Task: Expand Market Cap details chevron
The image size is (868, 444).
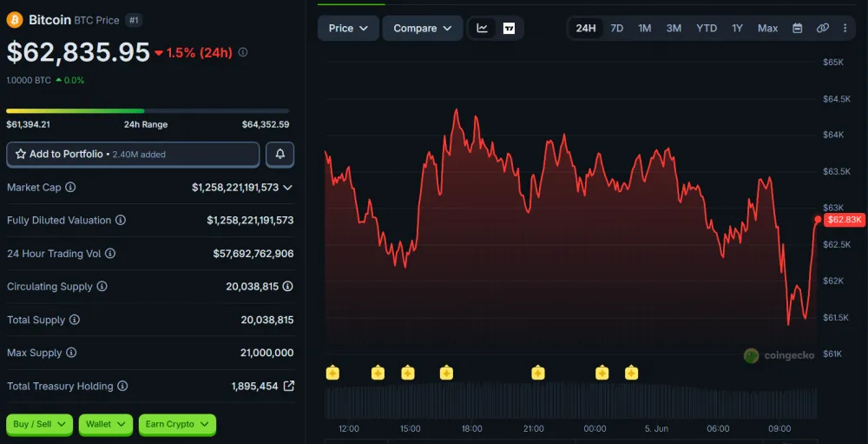Action: (x=287, y=188)
